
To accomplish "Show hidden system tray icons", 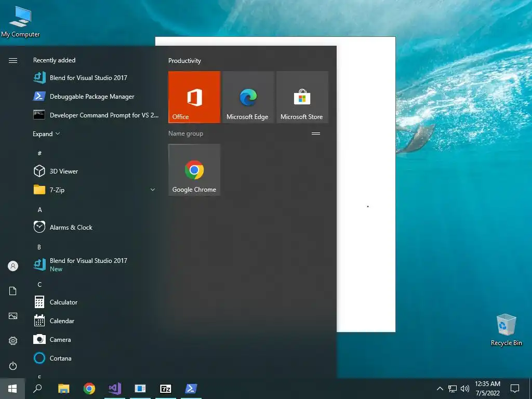I will point(440,389).
